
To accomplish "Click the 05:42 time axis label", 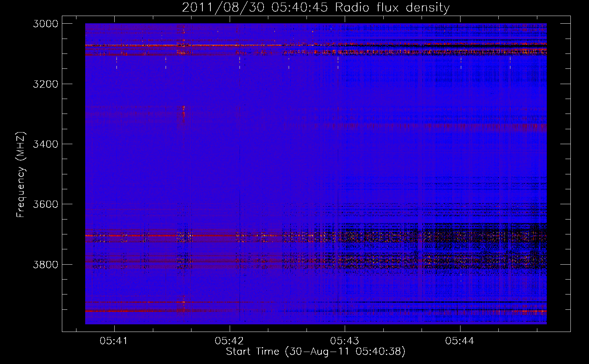I will click(x=229, y=341).
